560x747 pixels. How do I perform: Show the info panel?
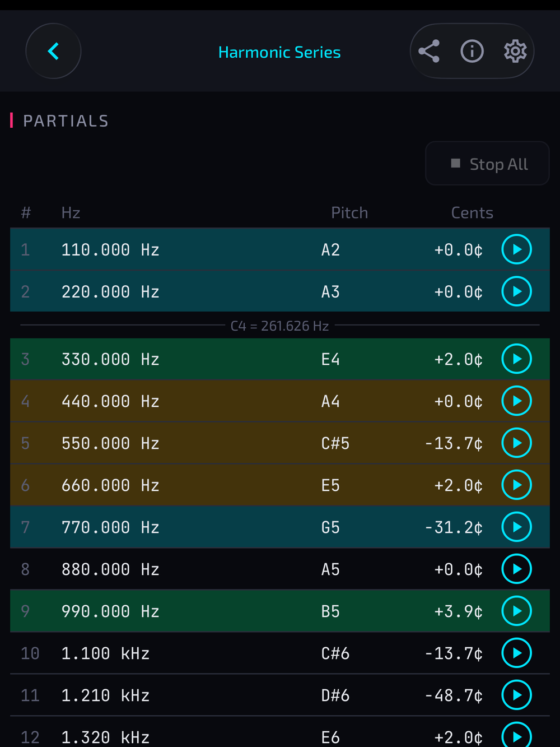[472, 52]
